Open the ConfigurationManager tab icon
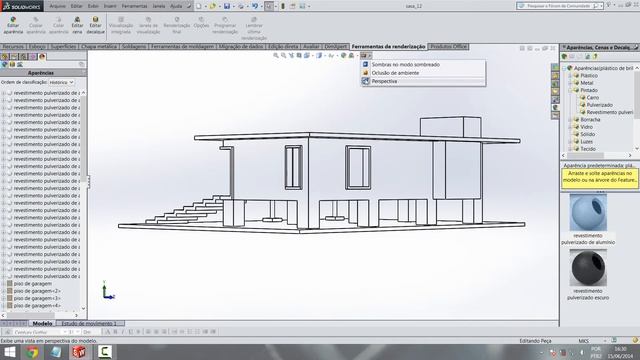640x360 pixels. [x=23, y=57]
